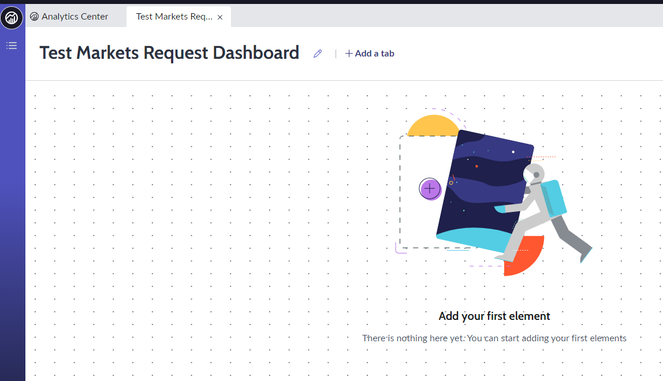Click the pencil icon to rename dashboard
The height and width of the screenshot is (381, 663).
(318, 53)
